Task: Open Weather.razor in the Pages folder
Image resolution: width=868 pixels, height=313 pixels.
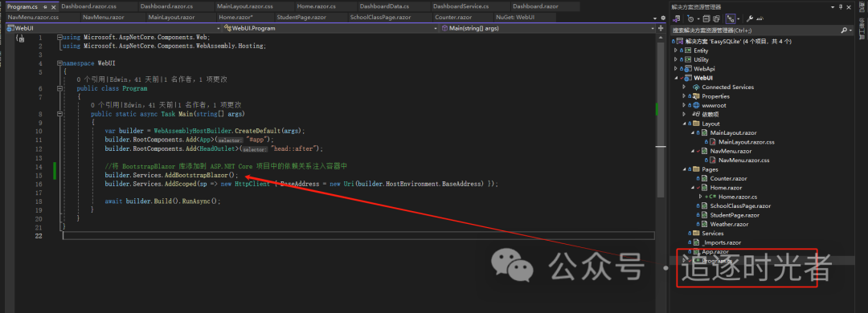Action: point(729,224)
